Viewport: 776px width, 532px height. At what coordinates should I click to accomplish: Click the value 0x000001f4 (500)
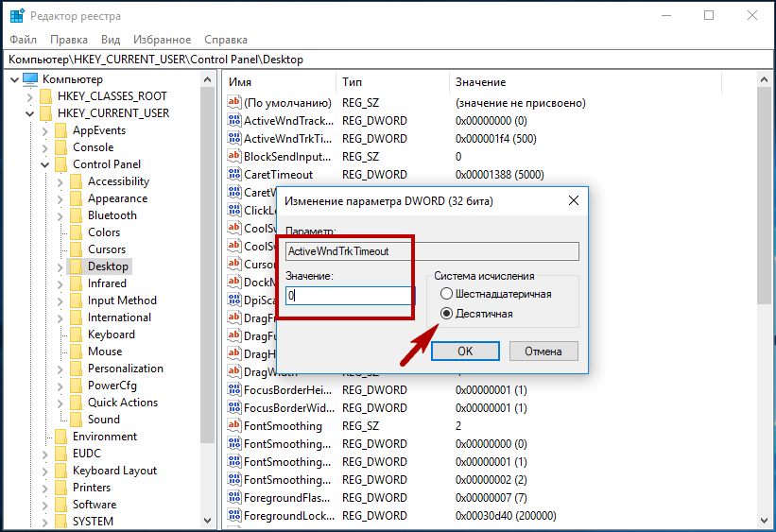(x=496, y=139)
